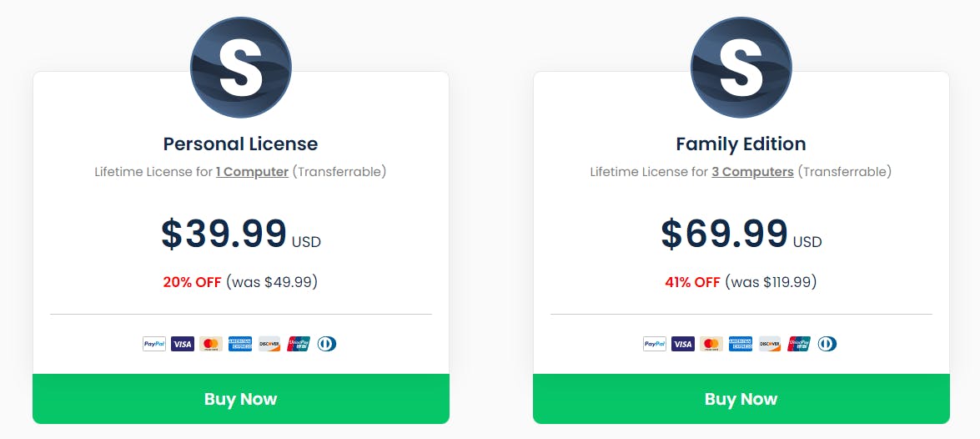Click the PayPal icon under Personal License
Screen dimensions: 980x439
(154, 344)
